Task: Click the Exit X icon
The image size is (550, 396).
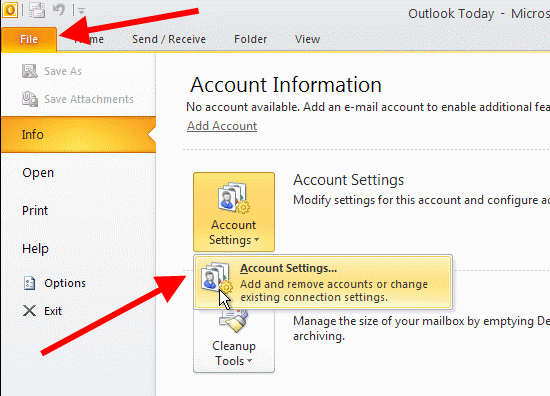Action: click(x=29, y=311)
